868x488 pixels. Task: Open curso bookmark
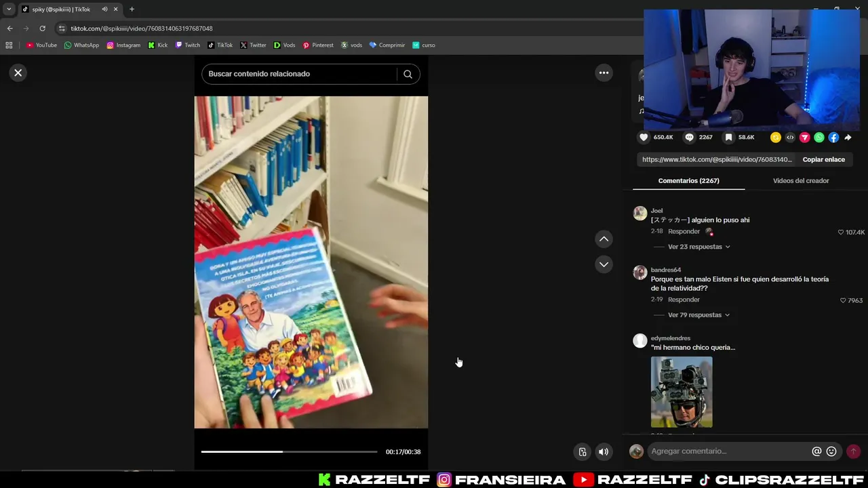click(x=424, y=45)
